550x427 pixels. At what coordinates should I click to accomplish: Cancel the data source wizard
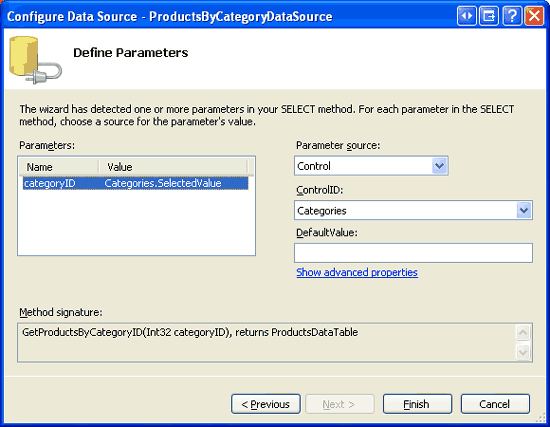(495, 404)
